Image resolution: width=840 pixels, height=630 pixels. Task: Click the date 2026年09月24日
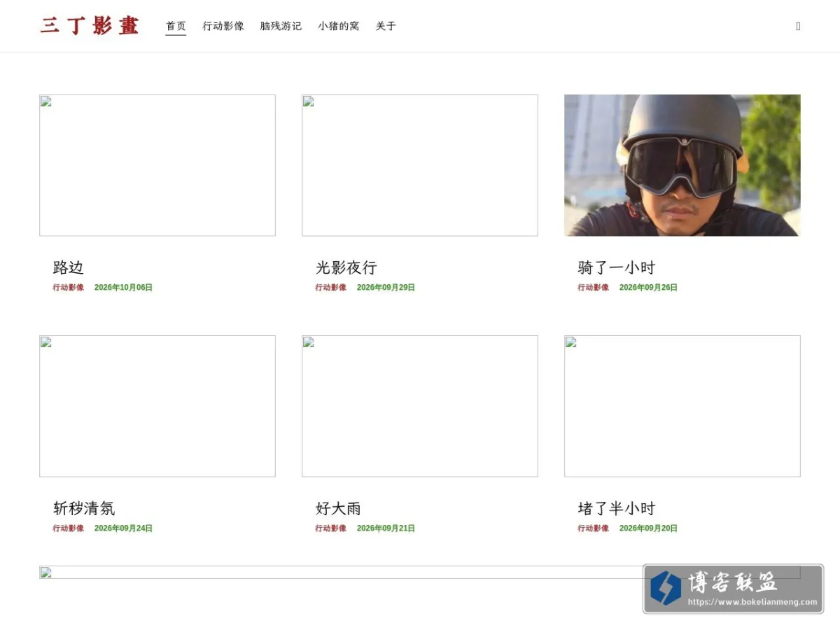(123, 528)
